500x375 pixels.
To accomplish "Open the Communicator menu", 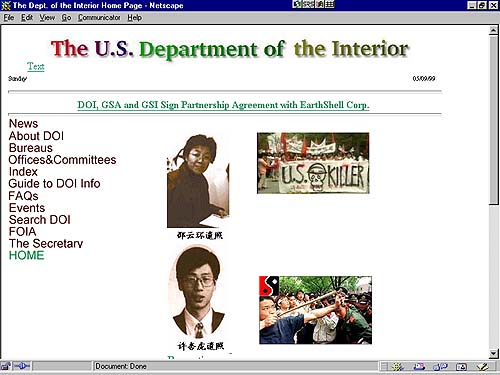I will pyautogui.click(x=99, y=18).
